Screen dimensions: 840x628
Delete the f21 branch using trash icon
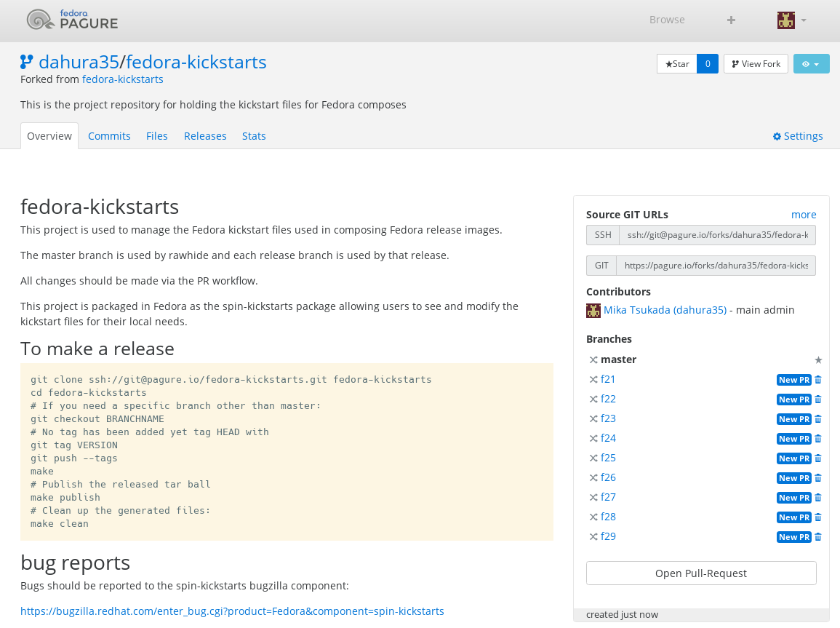818,380
